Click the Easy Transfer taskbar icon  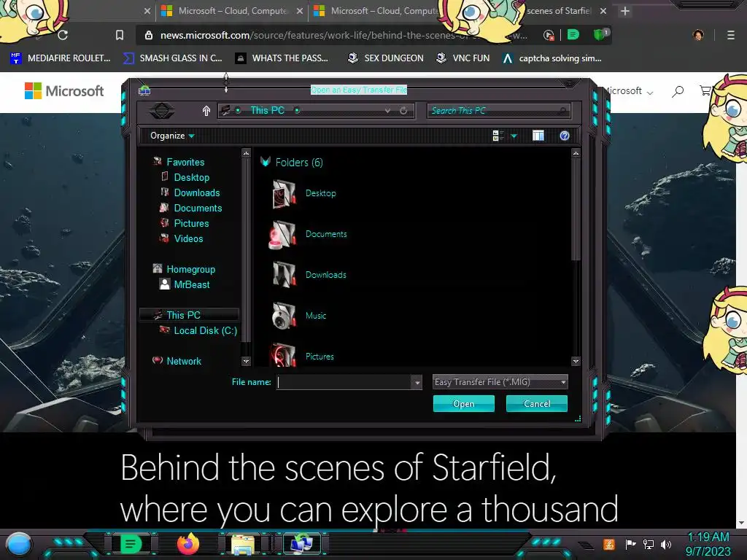click(302, 544)
